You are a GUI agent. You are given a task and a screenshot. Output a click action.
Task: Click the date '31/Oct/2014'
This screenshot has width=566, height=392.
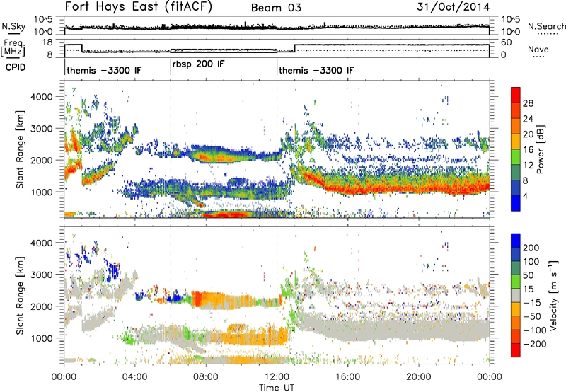[x=454, y=7]
